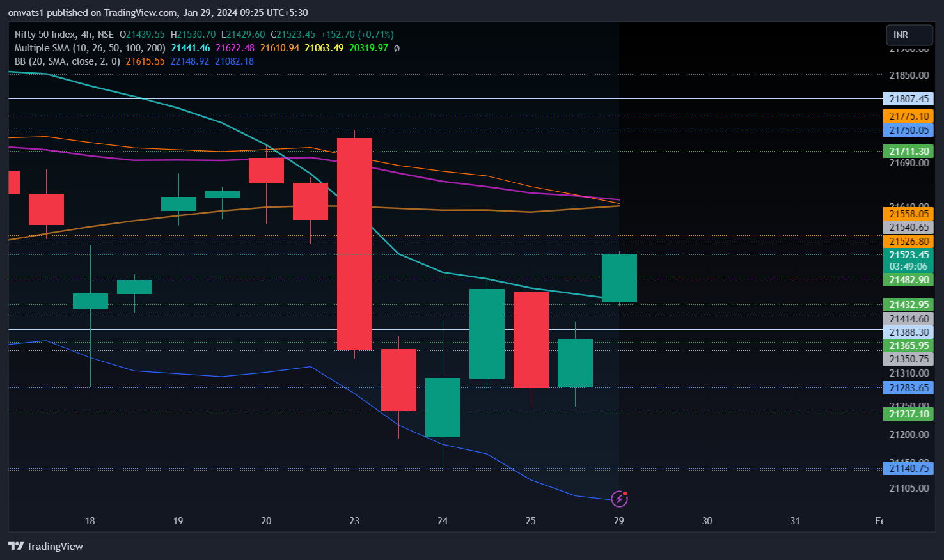
Task: Click the 21690.00 axis value
Action: [909, 163]
